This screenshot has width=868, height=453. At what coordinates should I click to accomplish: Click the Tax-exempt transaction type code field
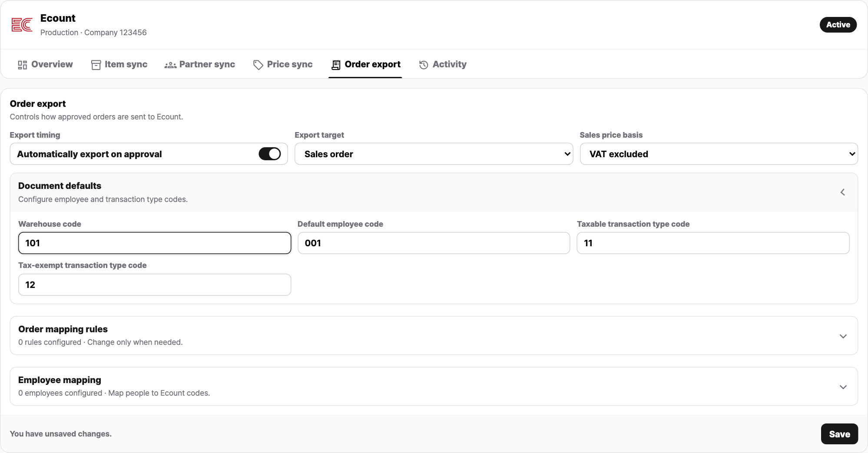tap(155, 284)
